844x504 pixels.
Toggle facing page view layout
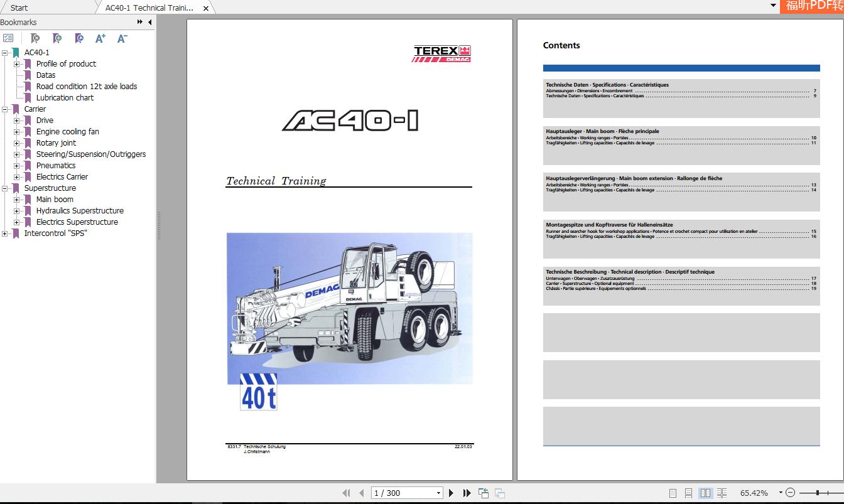pos(705,493)
